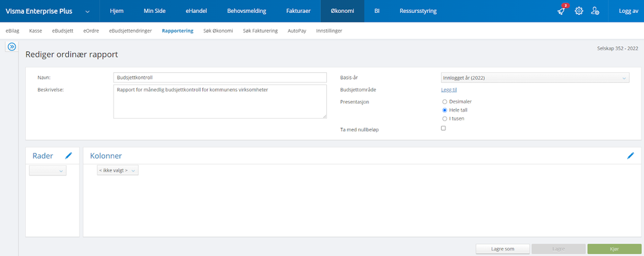Click the Logg av button
Viewport: 644px width, 256px height.
pyautogui.click(x=629, y=11)
